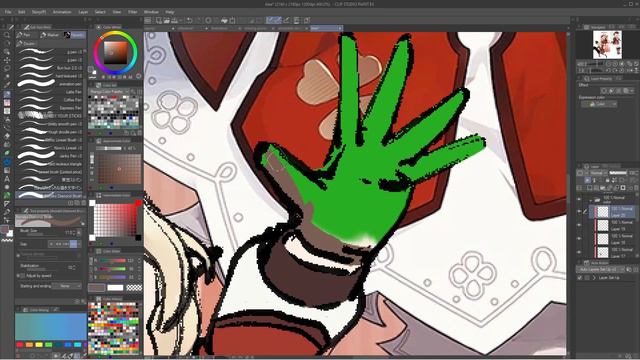Toggle visibility of Layer 19
640x360 pixels.
point(579,225)
